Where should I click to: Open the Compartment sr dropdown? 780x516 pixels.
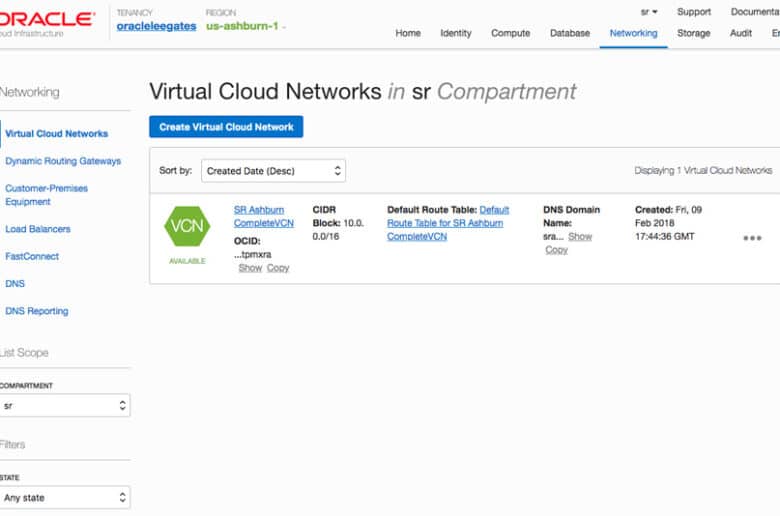pos(65,406)
